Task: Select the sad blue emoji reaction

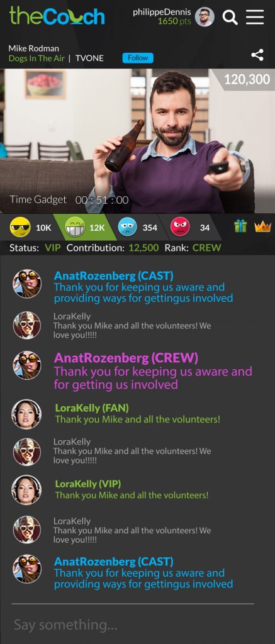Action: click(127, 226)
